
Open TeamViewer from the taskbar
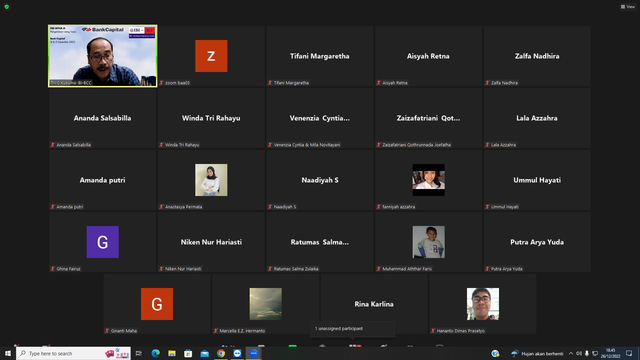(237, 353)
